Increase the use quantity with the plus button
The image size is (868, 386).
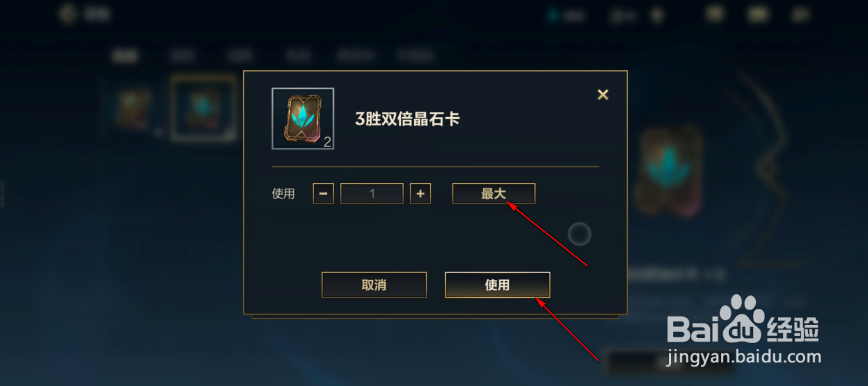tap(420, 193)
